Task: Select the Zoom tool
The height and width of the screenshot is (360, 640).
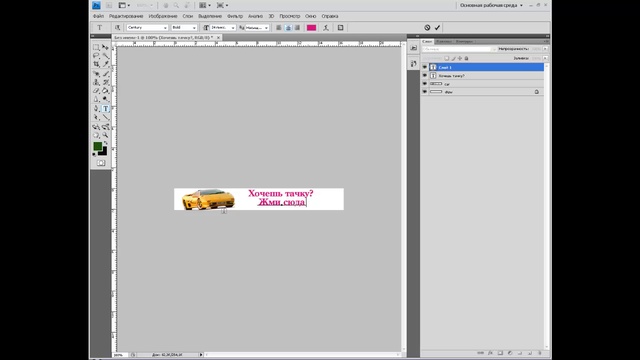Action: (106, 135)
